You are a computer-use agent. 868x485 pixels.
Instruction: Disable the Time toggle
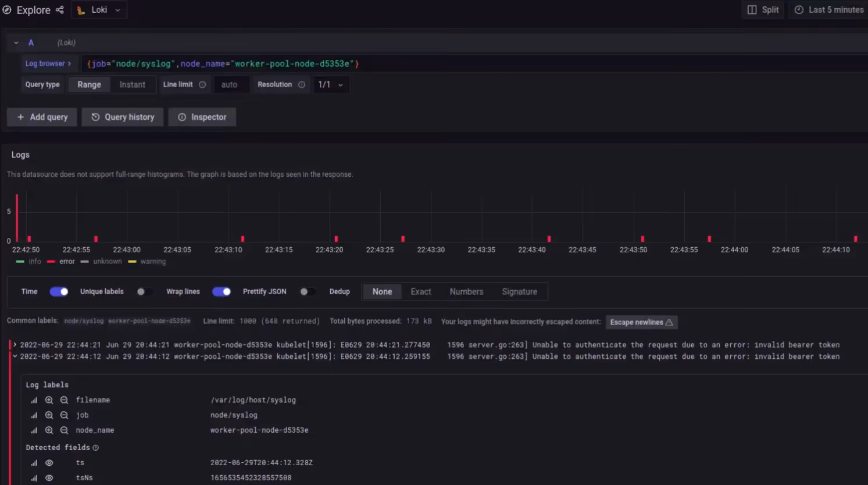pyautogui.click(x=59, y=291)
